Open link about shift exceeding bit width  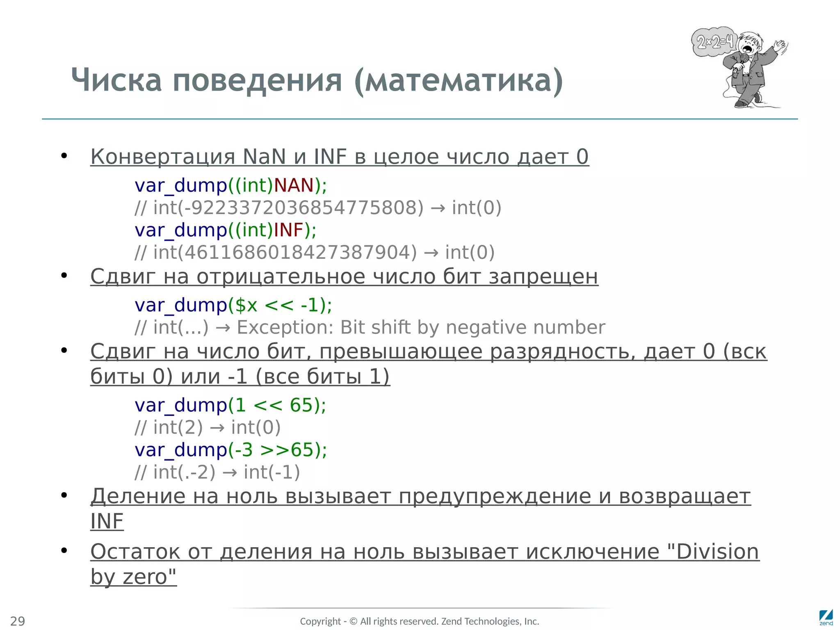coord(429,364)
